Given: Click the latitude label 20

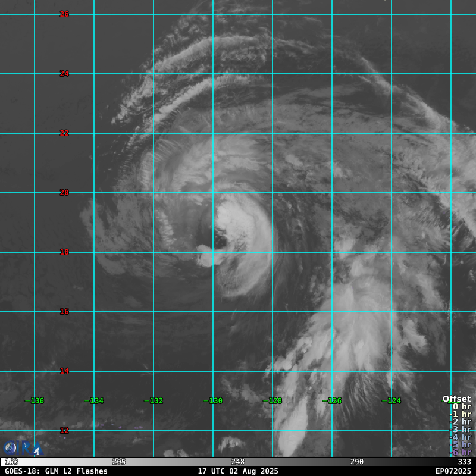Looking at the screenshot, I should tap(64, 192).
